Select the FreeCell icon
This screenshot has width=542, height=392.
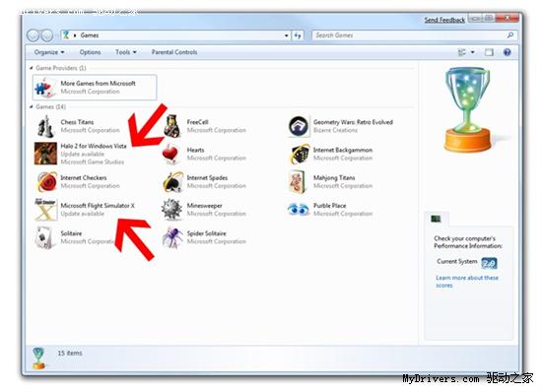(172, 126)
